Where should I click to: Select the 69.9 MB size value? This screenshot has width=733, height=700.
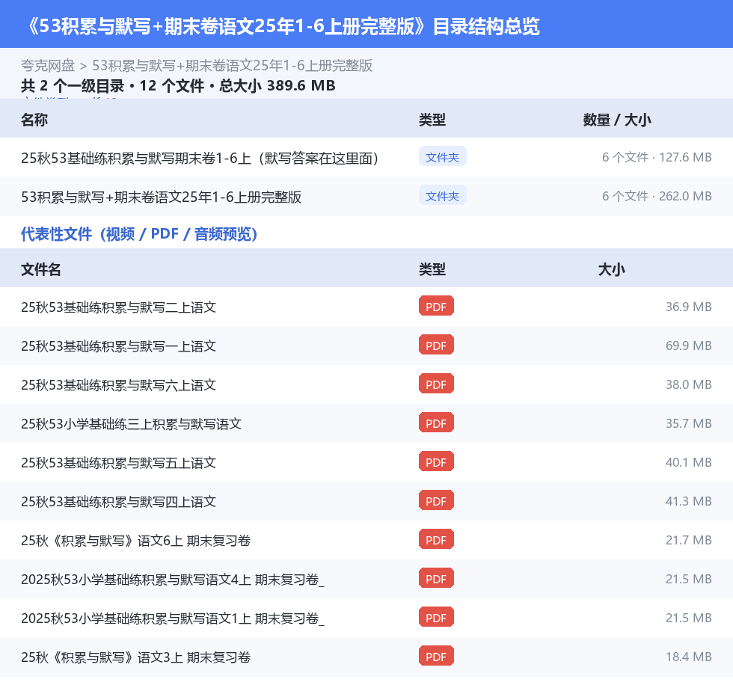689,346
